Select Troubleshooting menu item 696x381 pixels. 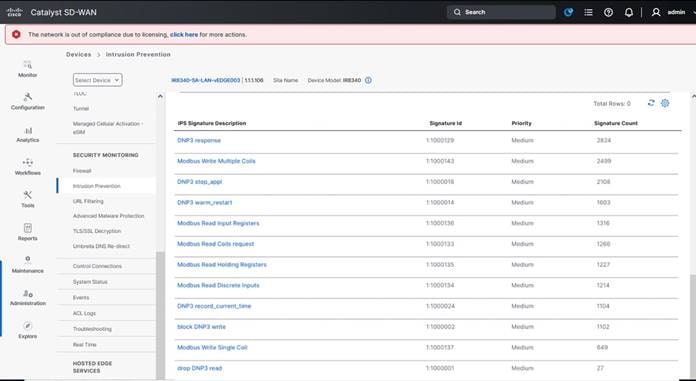pyautogui.click(x=92, y=329)
